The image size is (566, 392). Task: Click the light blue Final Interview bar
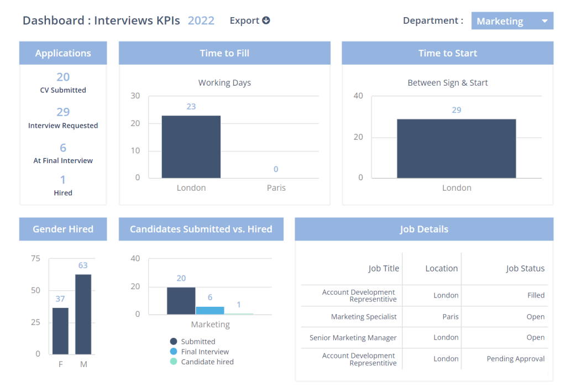[x=210, y=310]
